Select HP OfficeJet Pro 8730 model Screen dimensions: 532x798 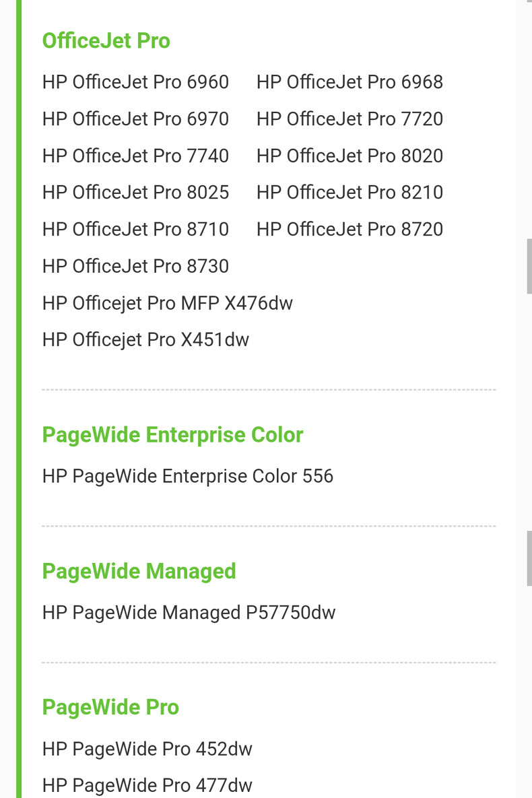point(135,267)
